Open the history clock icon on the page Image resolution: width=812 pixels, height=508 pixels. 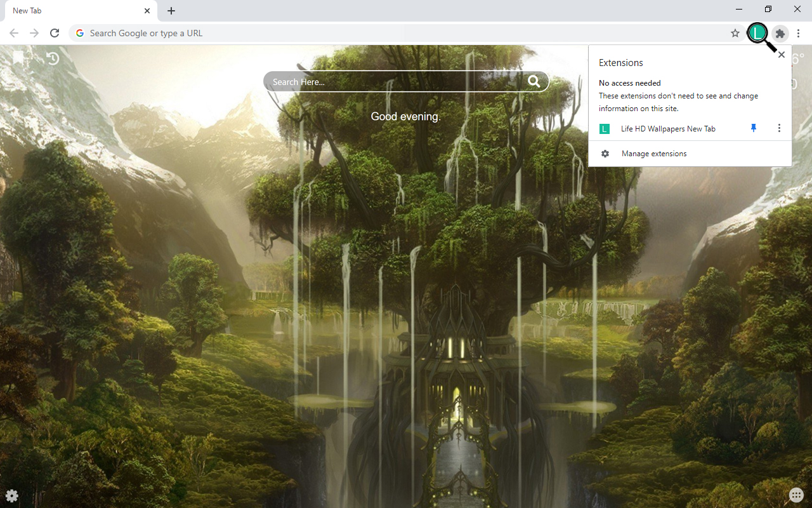53,58
